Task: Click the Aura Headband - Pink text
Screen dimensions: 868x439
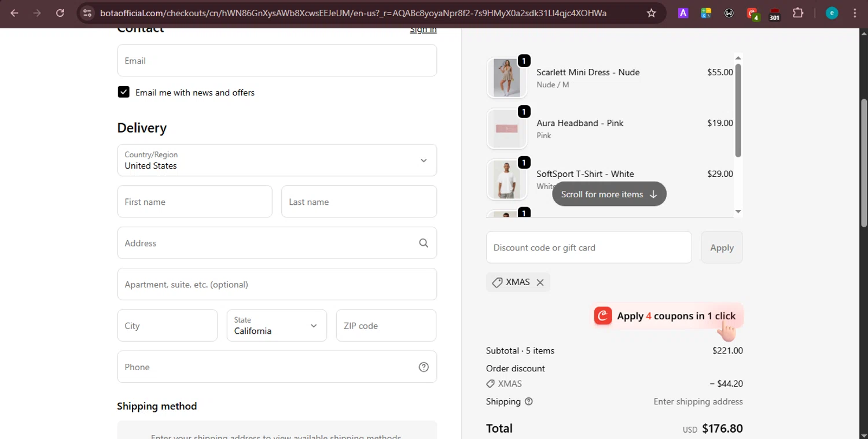Action: [580, 123]
